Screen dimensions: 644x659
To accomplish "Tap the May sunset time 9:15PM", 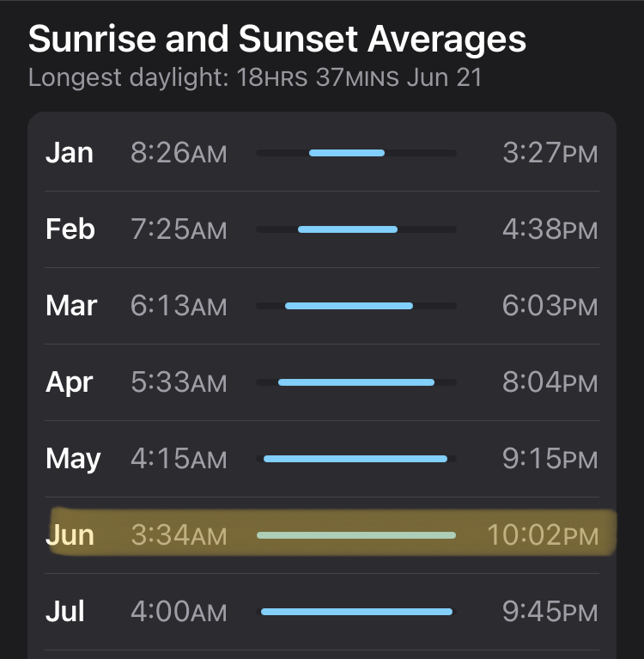I will pyautogui.click(x=550, y=459).
